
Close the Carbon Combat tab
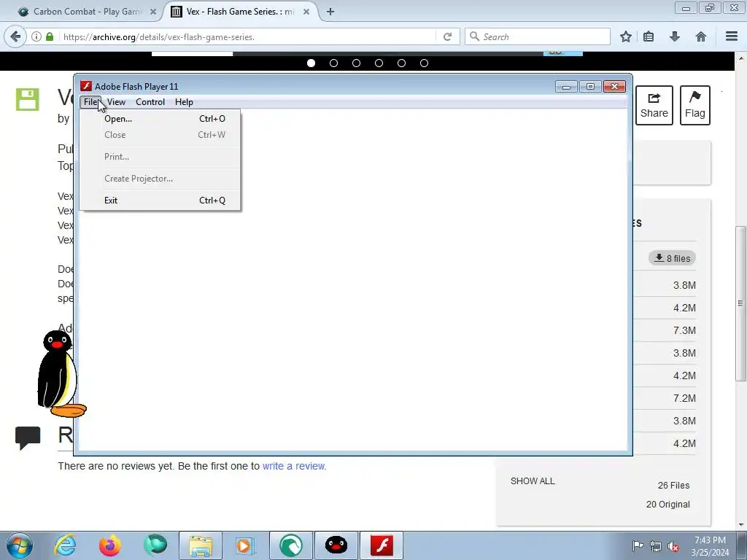(153, 12)
